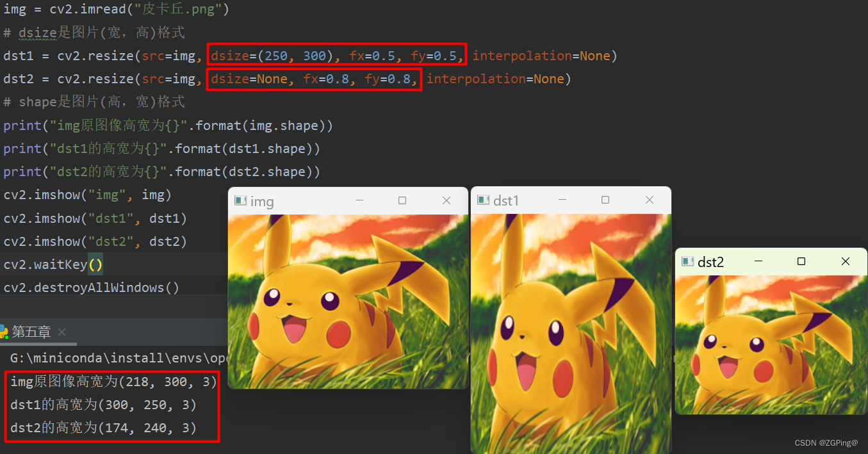Click the print line for dst1.shape
Viewport: 868px width, 454px height.
point(162,149)
